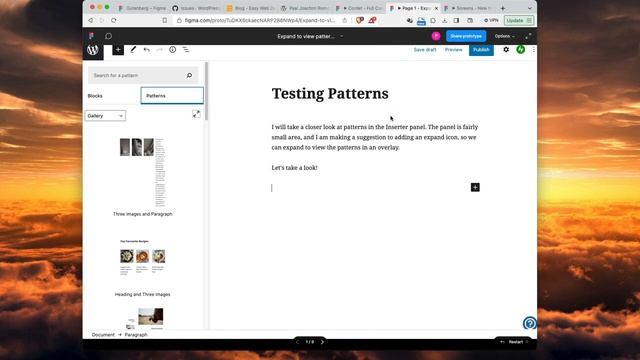Click the browser downloads icon

(444, 20)
